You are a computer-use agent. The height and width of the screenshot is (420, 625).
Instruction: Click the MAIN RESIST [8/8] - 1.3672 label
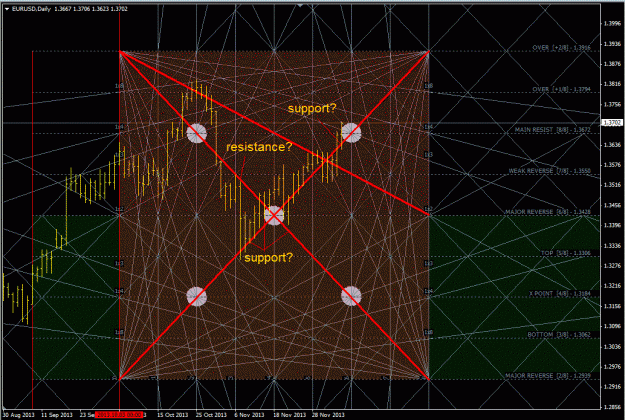552,130
